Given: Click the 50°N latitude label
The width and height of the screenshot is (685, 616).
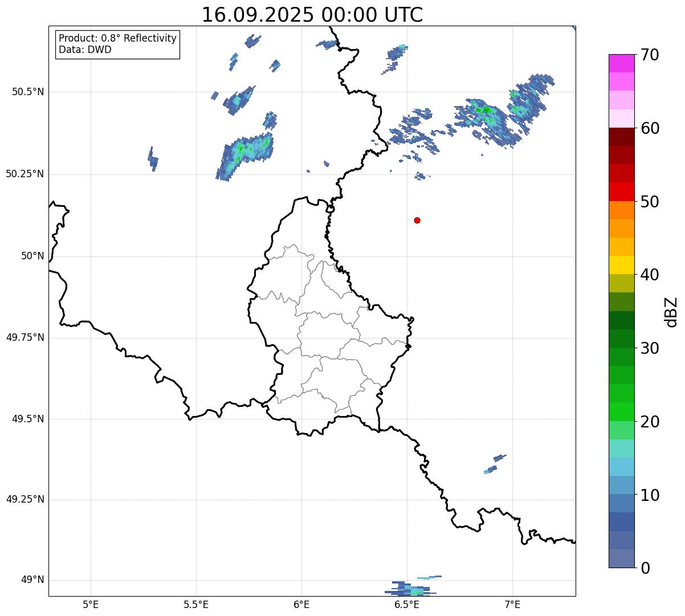Looking at the screenshot, I should click(x=32, y=256).
